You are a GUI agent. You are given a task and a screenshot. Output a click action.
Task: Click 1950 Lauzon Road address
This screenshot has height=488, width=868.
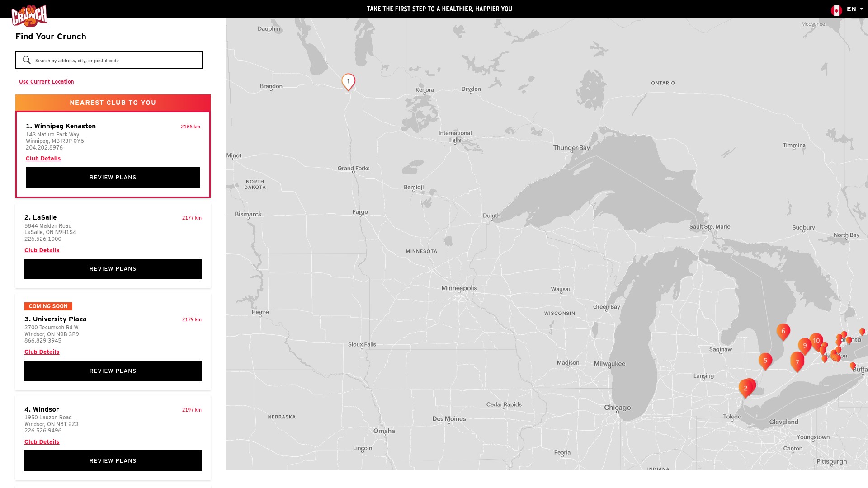point(48,418)
